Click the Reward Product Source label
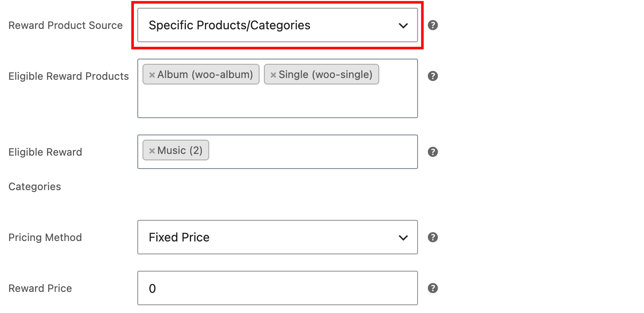This screenshot has height=313, width=644. pyautogui.click(x=66, y=25)
